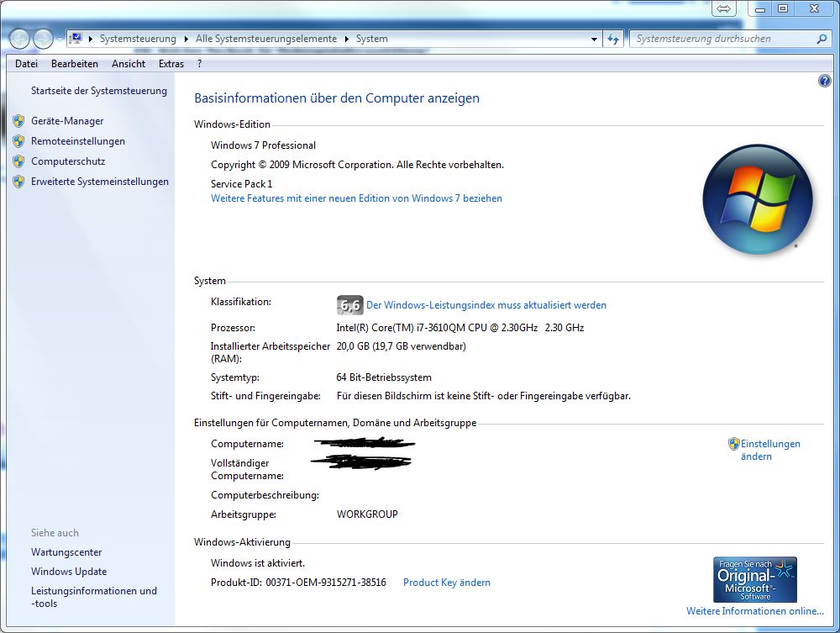The height and width of the screenshot is (633, 840).
Task: Click the 6,6 performance index badge
Action: (349, 305)
